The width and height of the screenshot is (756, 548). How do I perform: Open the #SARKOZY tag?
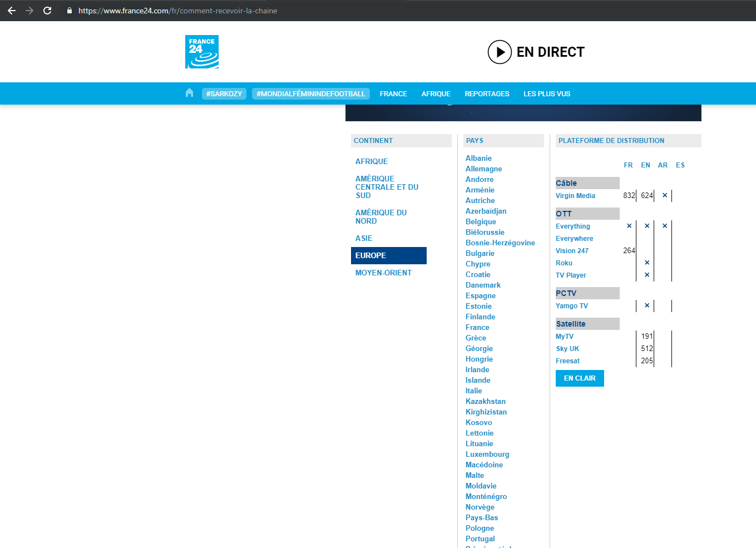[224, 93]
